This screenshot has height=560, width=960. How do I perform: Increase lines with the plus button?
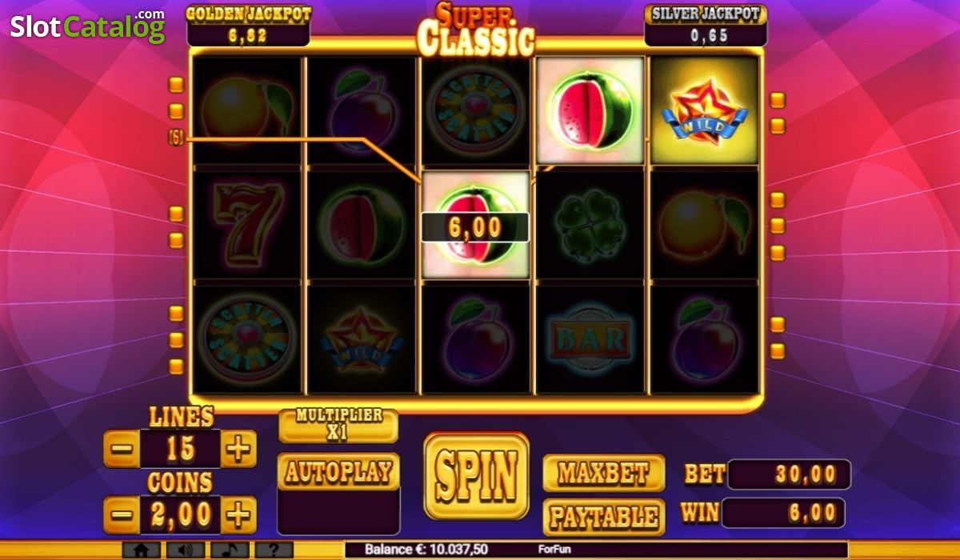click(238, 449)
